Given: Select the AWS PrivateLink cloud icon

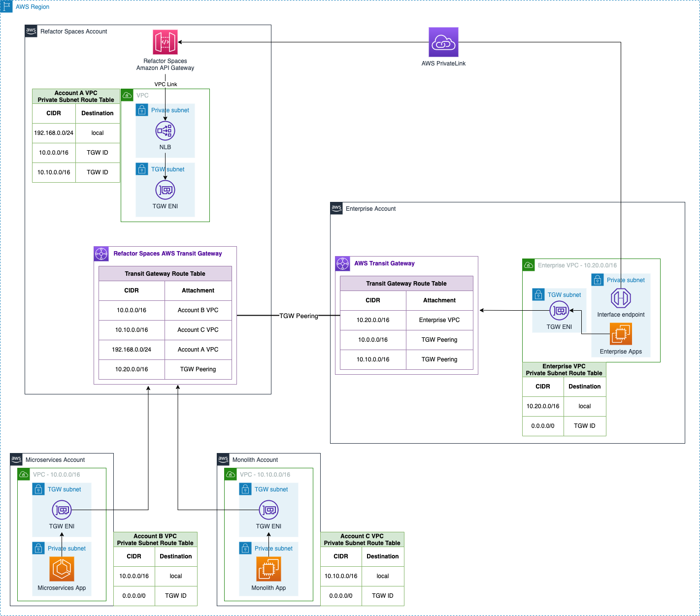Looking at the screenshot, I should coord(443,42).
